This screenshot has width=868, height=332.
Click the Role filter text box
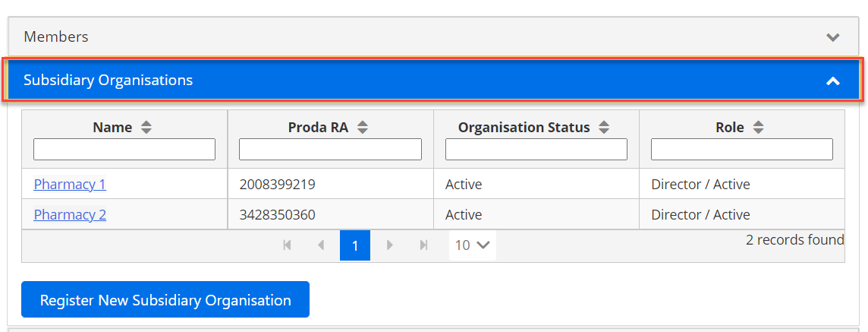(x=741, y=149)
